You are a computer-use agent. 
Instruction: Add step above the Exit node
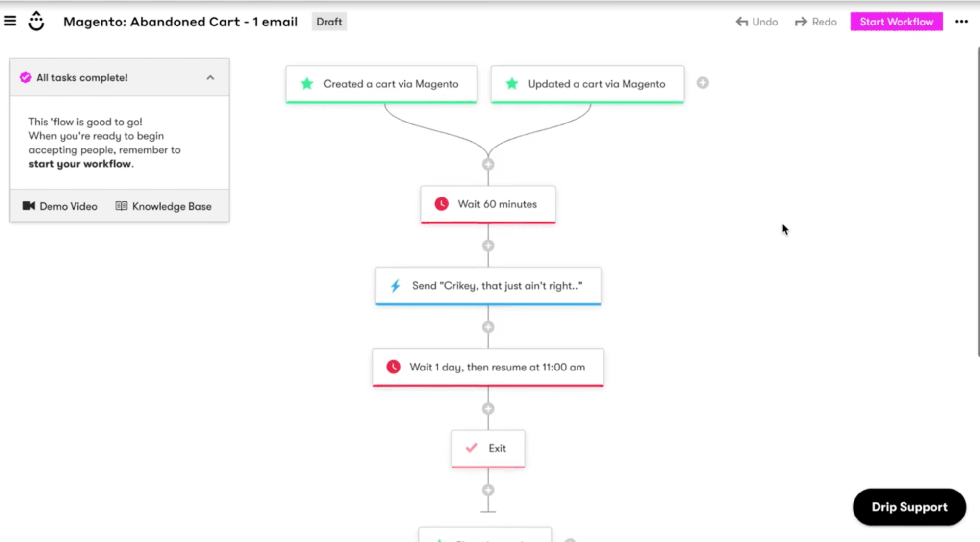pos(488,408)
